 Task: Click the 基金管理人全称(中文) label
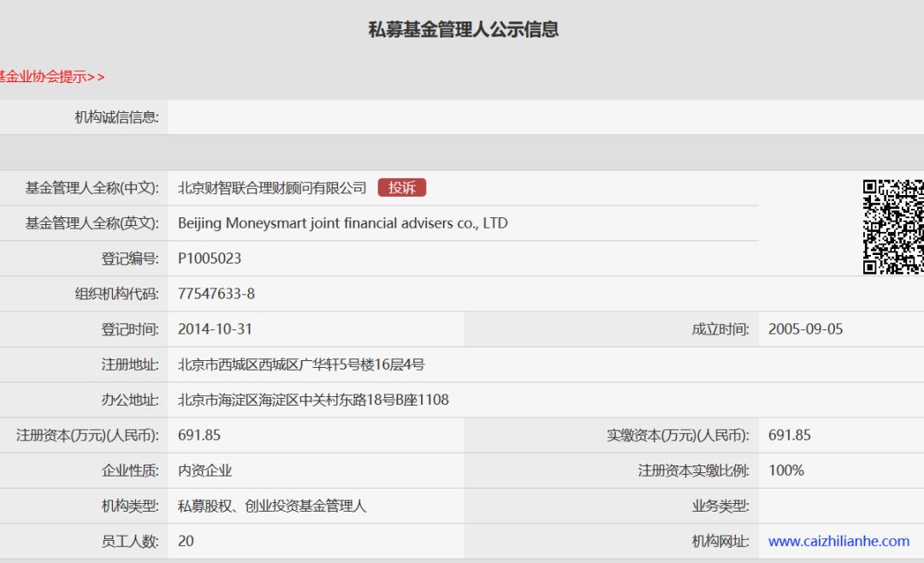pyautogui.click(x=92, y=187)
